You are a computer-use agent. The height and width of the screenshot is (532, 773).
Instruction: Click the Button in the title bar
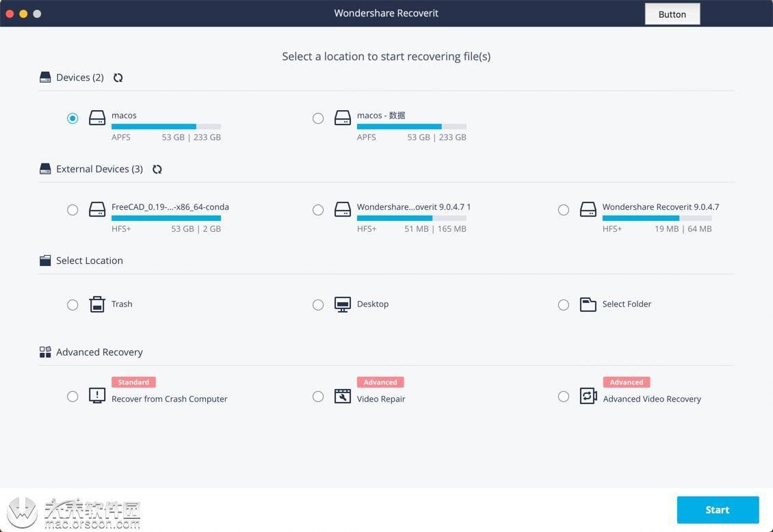click(x=672, y=14)
